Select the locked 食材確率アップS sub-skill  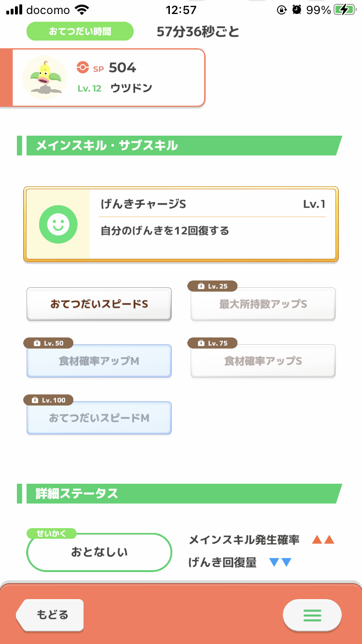[x=263, y=361]
